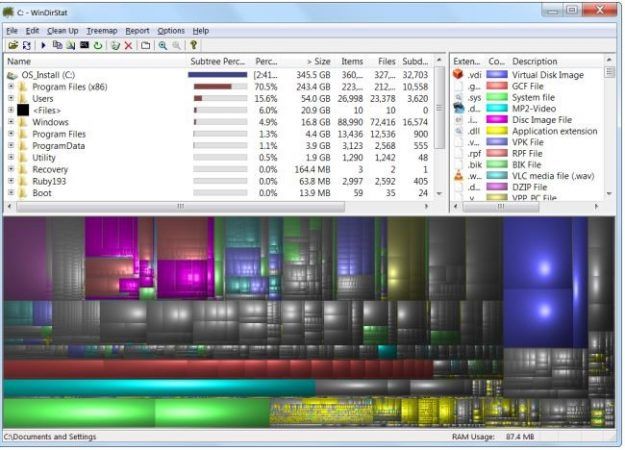
Task: Click the Zoom In magnifier icon
Action: (163, 45)
